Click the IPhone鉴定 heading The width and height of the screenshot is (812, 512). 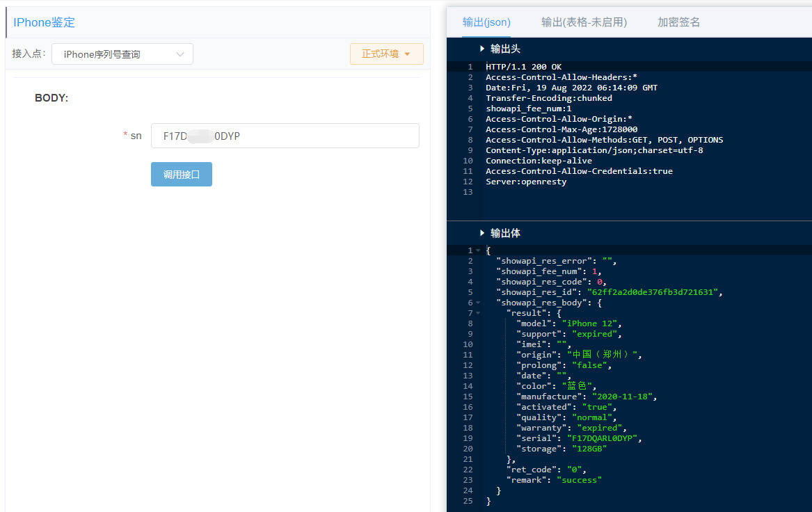pos(44,22)
